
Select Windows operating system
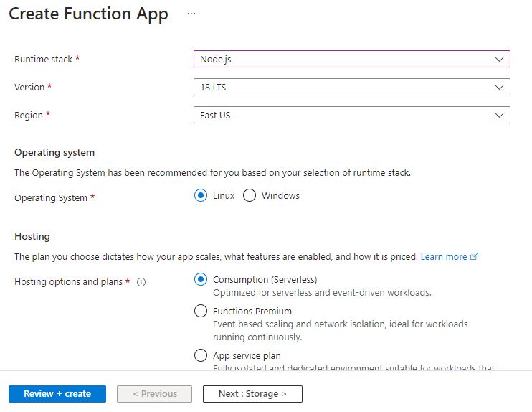(250, 196)
